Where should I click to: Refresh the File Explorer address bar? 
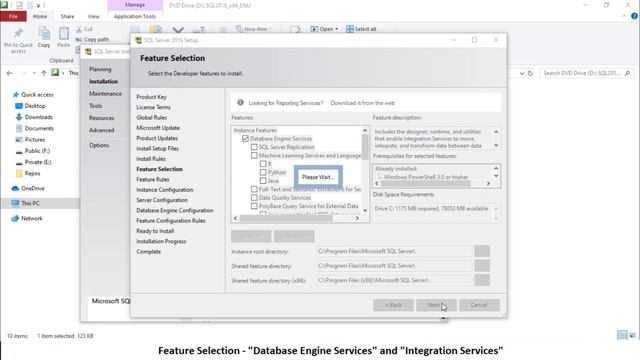click(530, 73)
